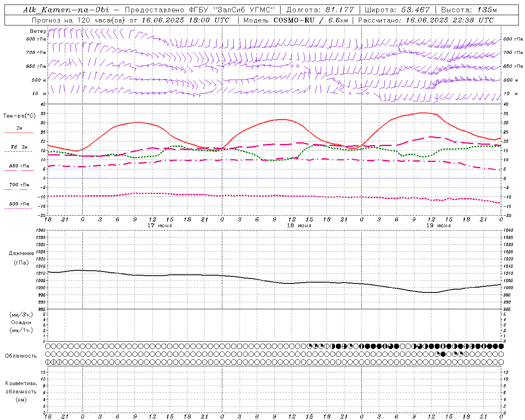Click the 'Прогноз на 120 часа(ов)' forecast text
Image resolution: width=525 pixels, height=420 pixels.
coord(79,20)
